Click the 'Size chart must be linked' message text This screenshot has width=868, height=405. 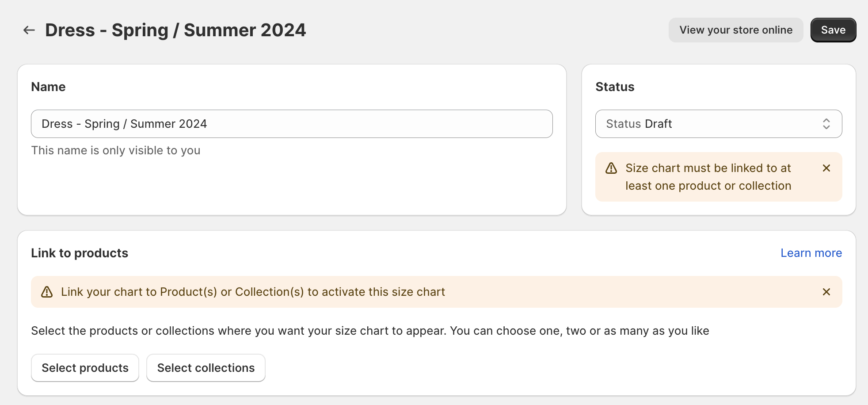click(x=708, y=177)
